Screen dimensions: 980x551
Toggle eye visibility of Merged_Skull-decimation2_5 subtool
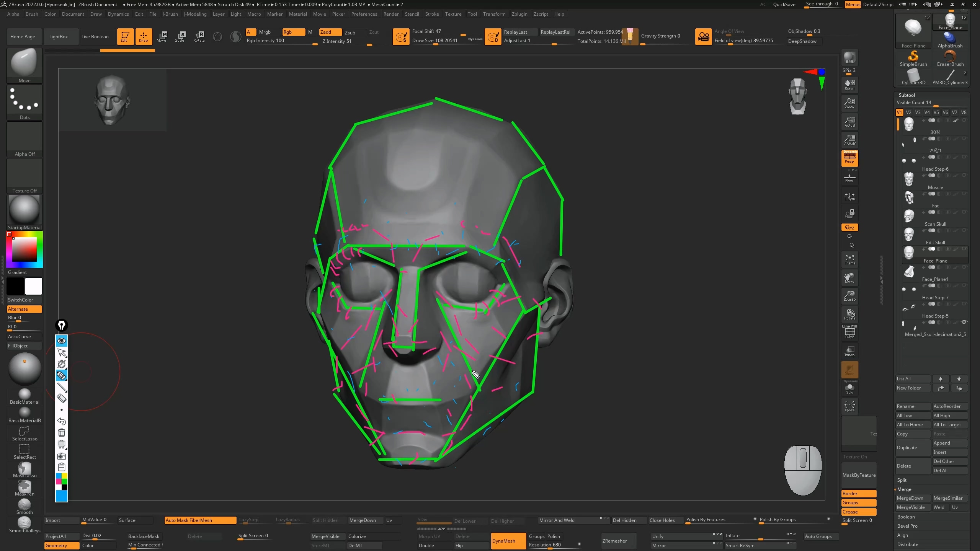tap(964, 322)
